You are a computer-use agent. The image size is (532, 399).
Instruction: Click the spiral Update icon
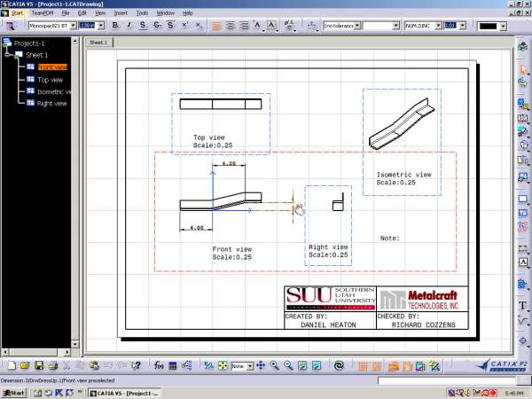pyautogui.click(x=339, y=365)
